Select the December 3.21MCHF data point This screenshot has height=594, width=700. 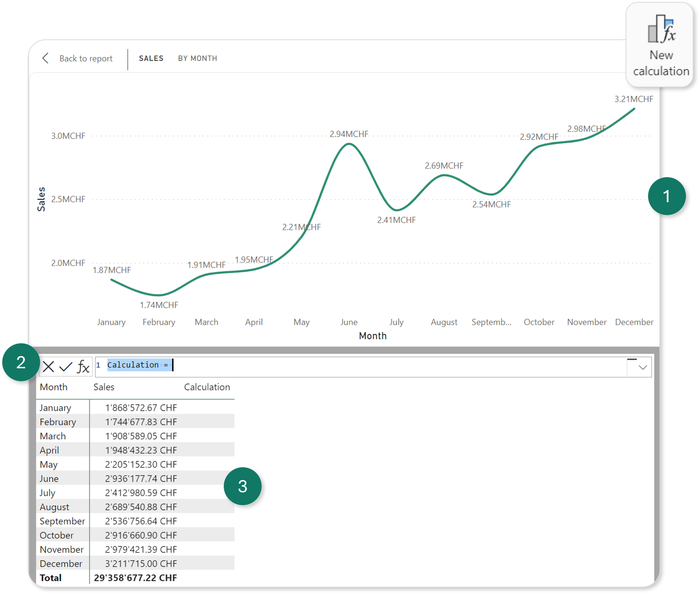(x=634, y=109)
